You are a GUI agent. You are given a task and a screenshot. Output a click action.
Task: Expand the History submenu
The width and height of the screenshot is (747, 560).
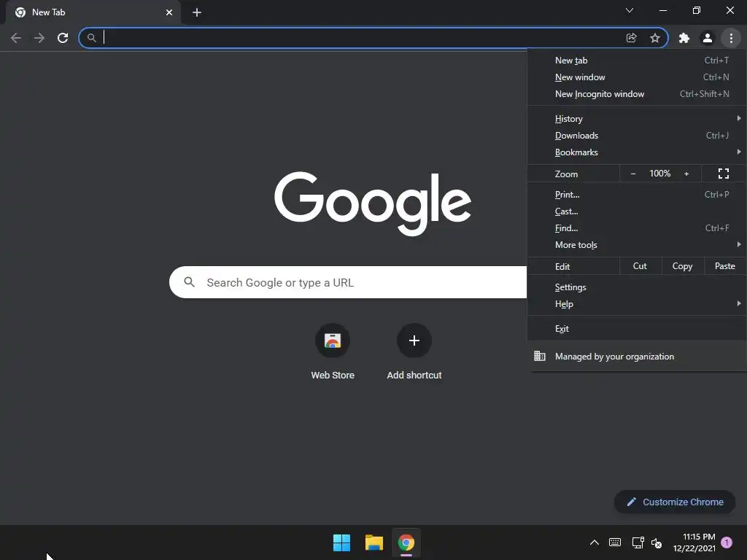636,119
